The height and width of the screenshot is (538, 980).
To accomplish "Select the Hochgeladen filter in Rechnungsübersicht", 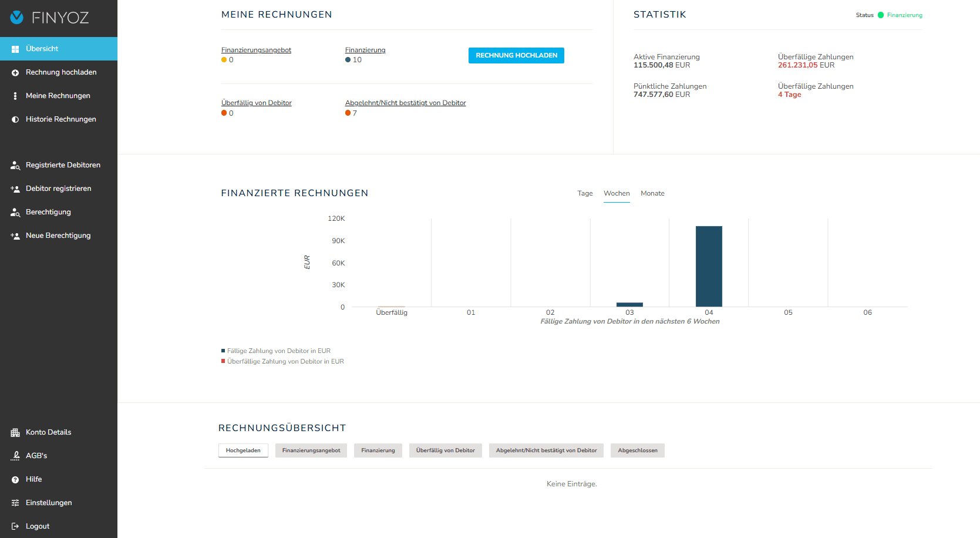I will pos(243,450).
